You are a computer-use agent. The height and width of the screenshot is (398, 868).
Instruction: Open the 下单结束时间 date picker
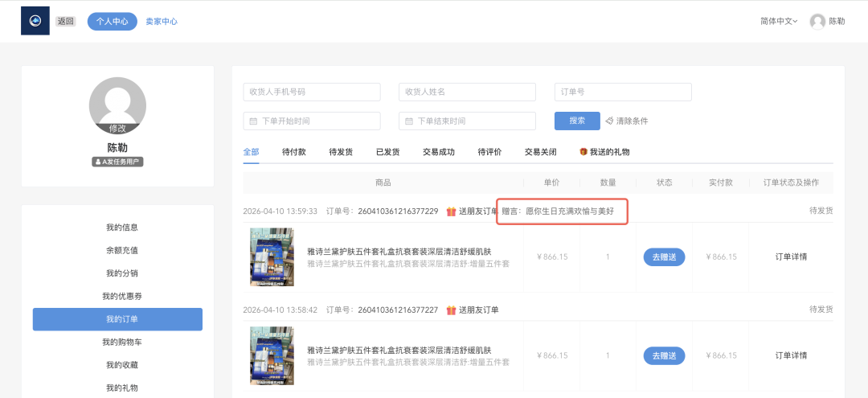[467, 121]
